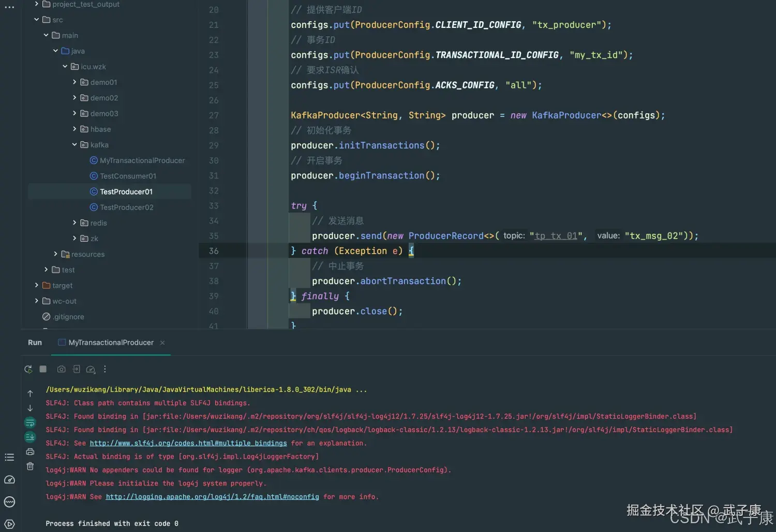Viewport: 776px width, 532px height.
Task: Click the CLIENT_ID_CONFIG constant
Action: coord(478,25)
